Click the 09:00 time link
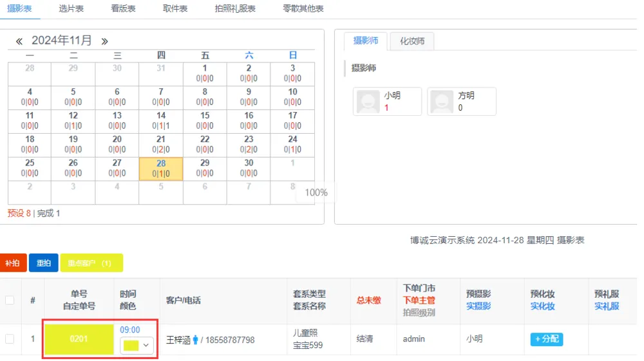 tap(130, 329)
